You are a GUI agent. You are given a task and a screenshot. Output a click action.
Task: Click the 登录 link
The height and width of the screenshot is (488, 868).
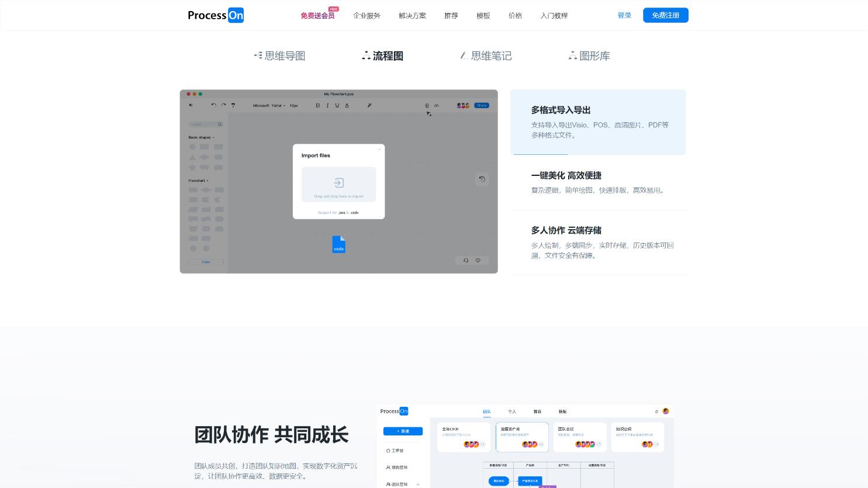624,15
